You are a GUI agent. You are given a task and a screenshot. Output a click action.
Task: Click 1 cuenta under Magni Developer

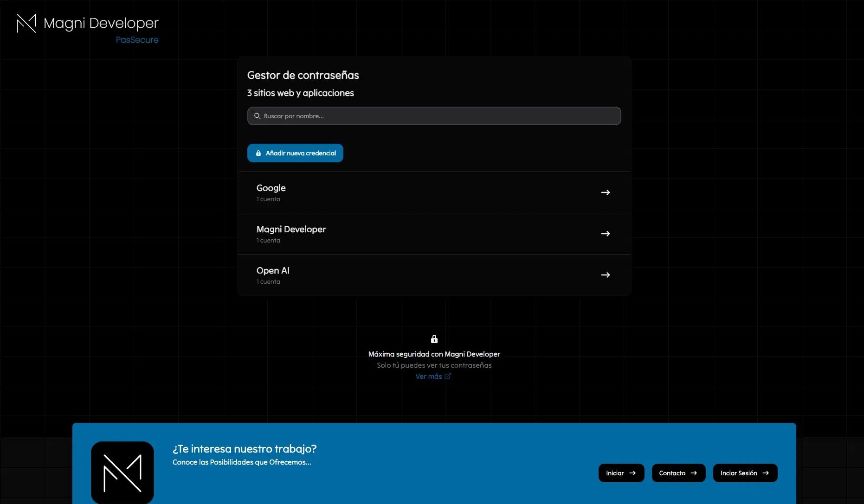[x=268, y=241]
